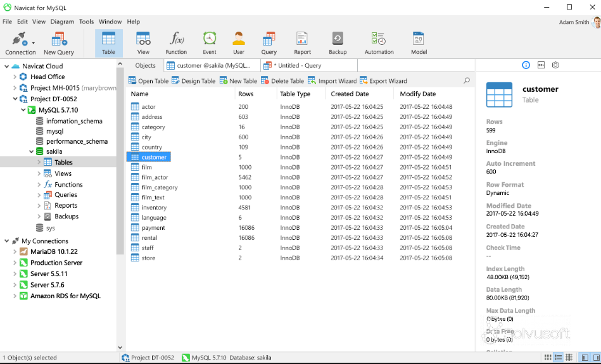Screen dimensions: 601x364
Task: Open the Edit menu
Action: [x=23, y=22]
